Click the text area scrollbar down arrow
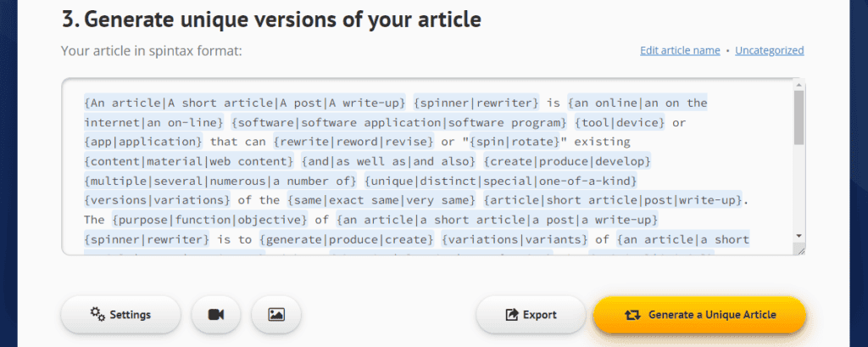This screenshot has height=347, width=868. point(798,235)
